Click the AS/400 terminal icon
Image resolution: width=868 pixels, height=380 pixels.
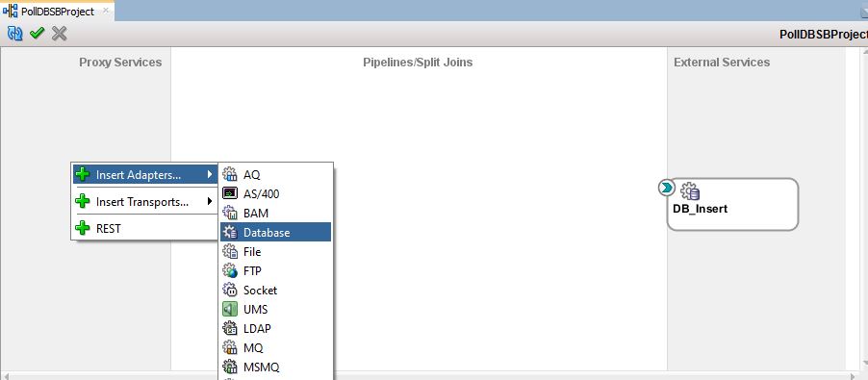pyautogui.click(x=230, y=193)
